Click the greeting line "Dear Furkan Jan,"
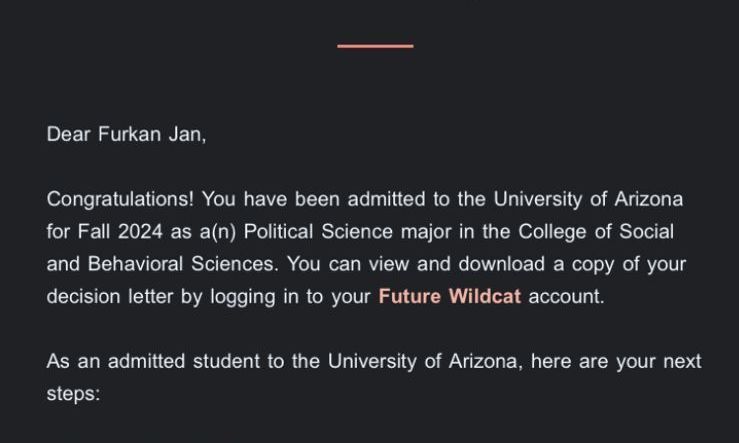 coord(126,135)
